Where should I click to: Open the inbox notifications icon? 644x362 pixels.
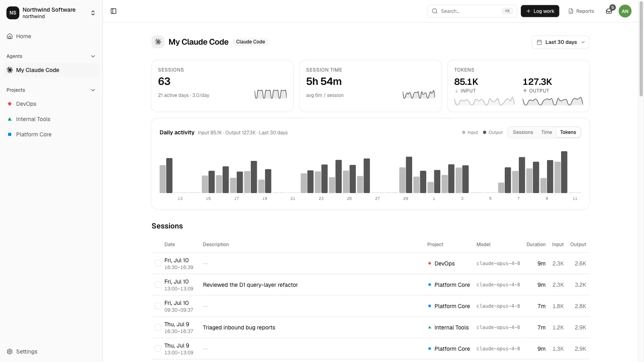click(609, 11)
